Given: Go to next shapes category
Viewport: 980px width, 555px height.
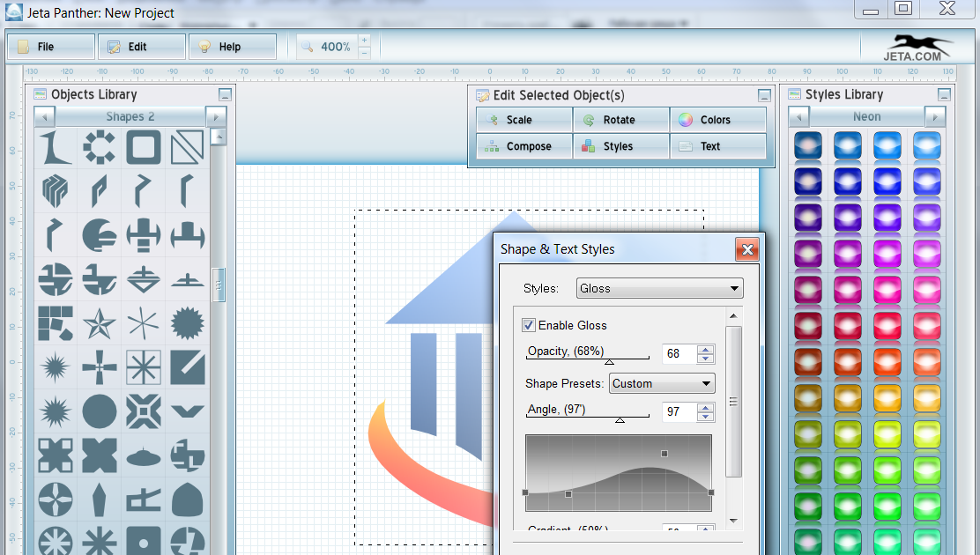Looking at the screenshot, I should [x=216, y=117].
